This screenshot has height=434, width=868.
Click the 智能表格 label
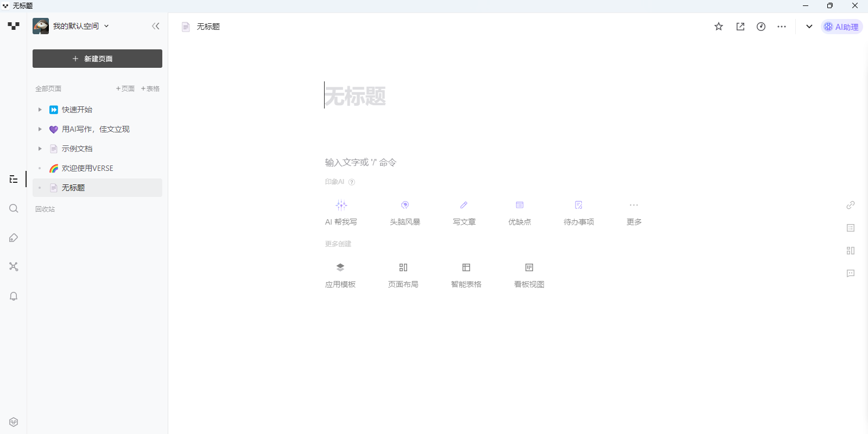tap(466, 284)
